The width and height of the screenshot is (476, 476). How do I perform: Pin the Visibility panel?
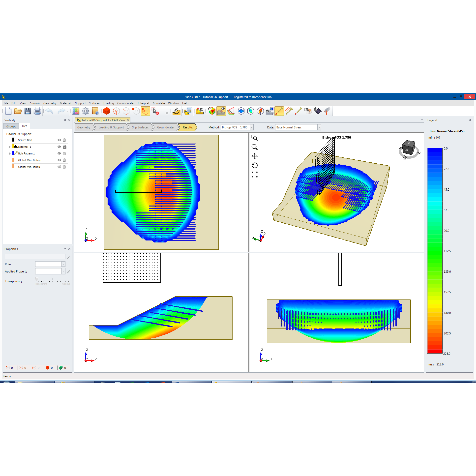pos(65,120)
